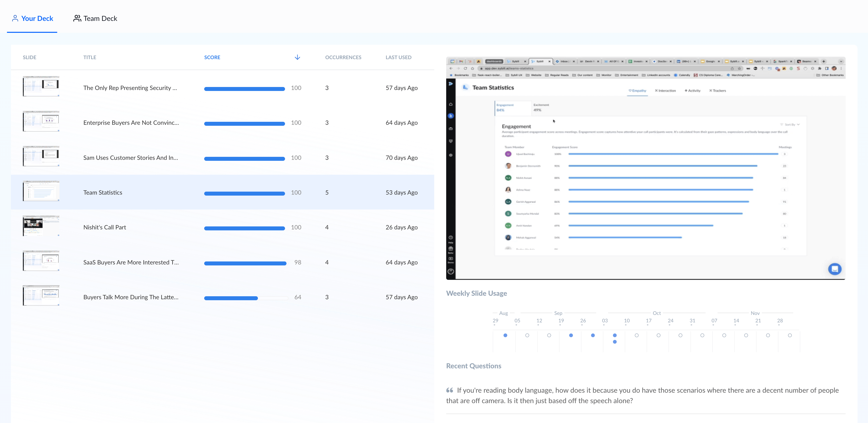Open the Nishit's Call Part slide row

104,227
